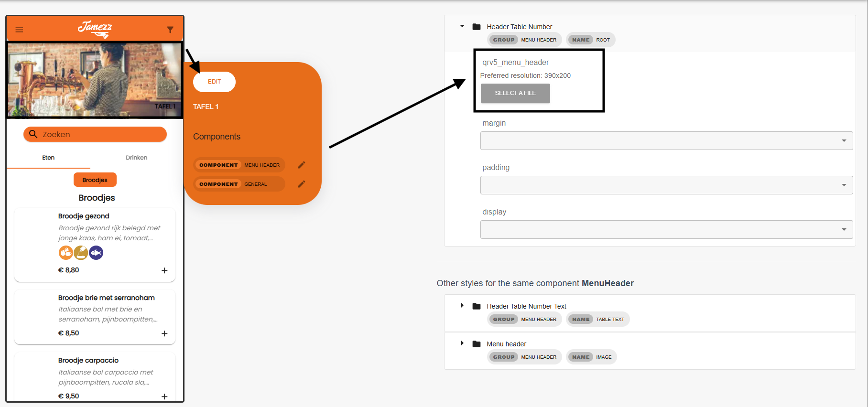This screenshot has height=407, width=868.
Task: Click the pencil icon beside General component
Action: pyautogui.click(x=301, y=184)
